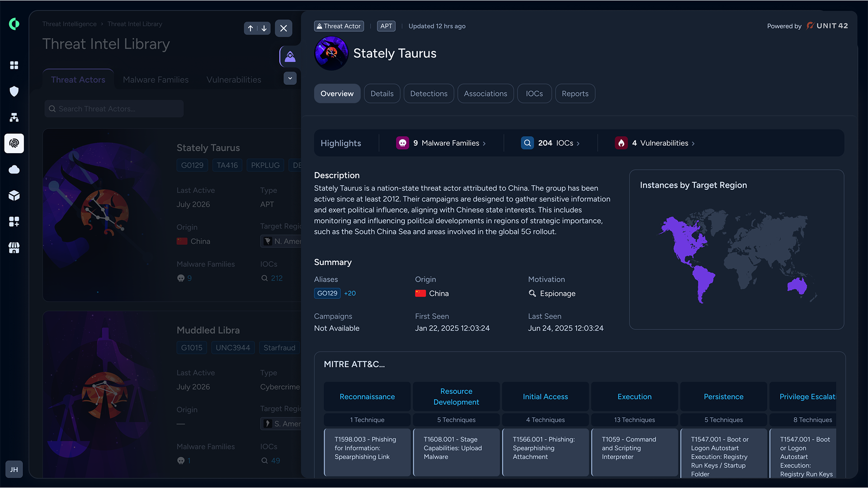The width and height of the screenshot is (868, 488).
Task: Switch to Vulnerabilities library tab
Action: (x=234, y=80)
